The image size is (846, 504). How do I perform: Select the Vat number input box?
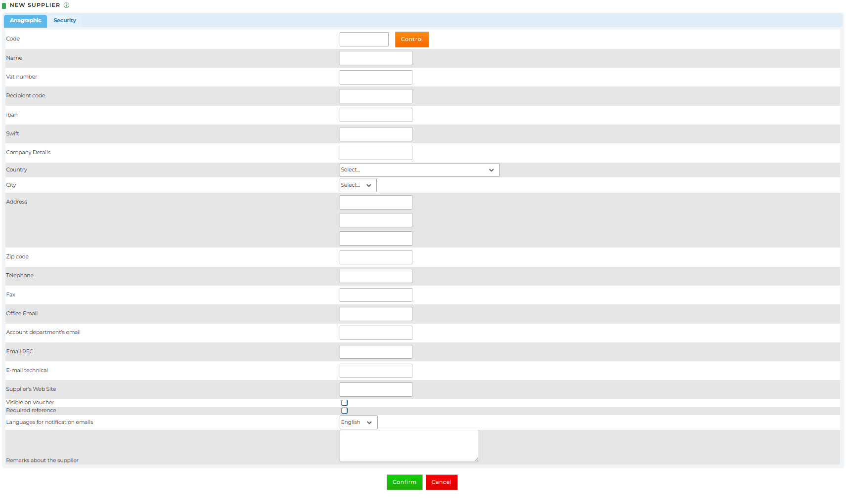click(375, 77)
